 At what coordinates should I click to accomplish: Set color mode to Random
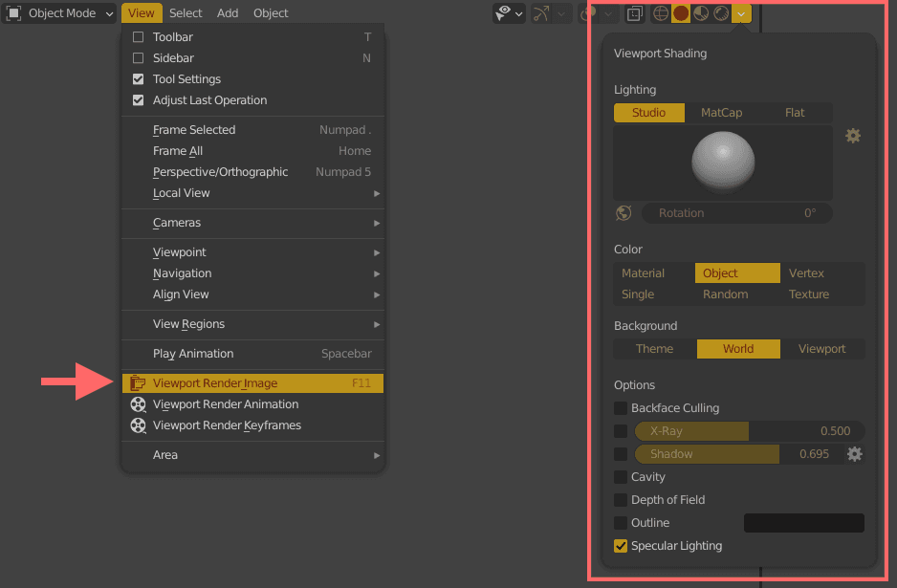(x=725, y=294)
